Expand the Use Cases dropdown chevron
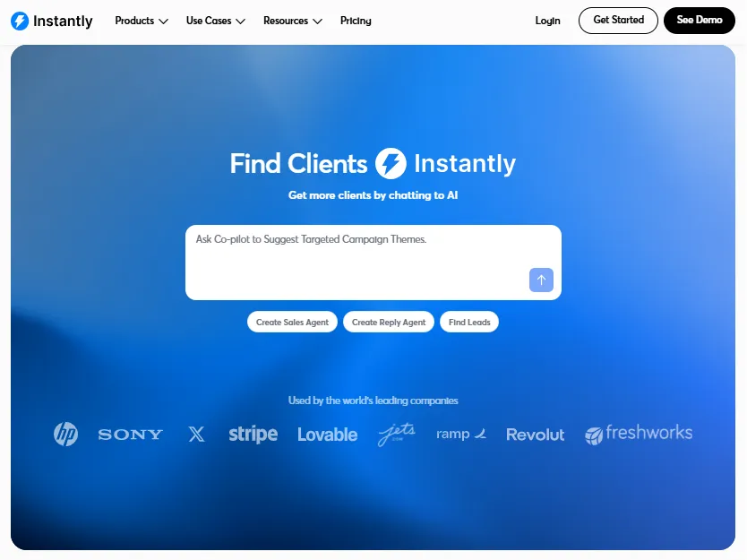 241,22
